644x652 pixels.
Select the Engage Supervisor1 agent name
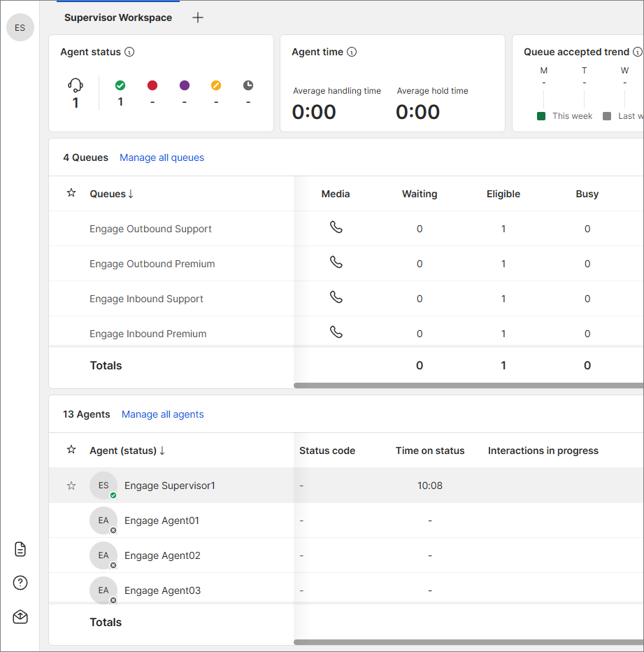point(170,486)
